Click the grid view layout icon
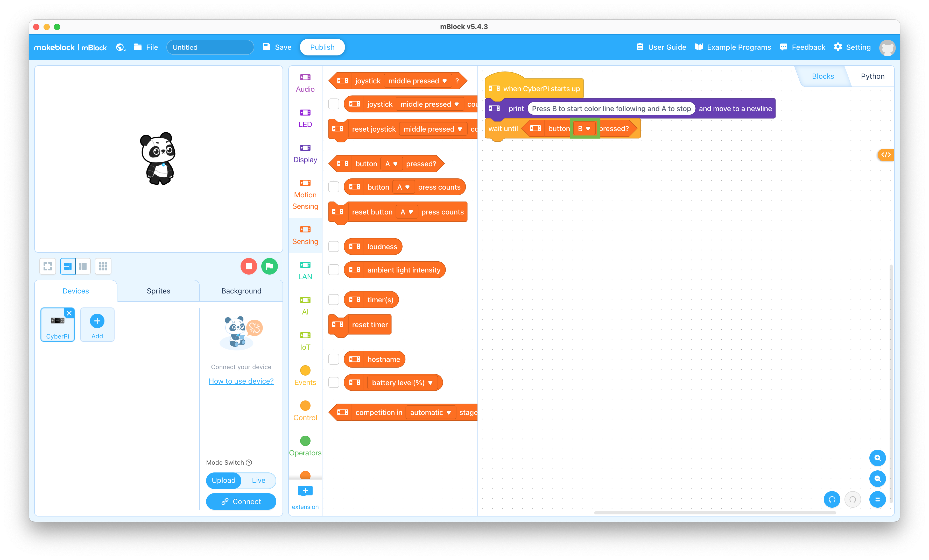 click(103, 267)
